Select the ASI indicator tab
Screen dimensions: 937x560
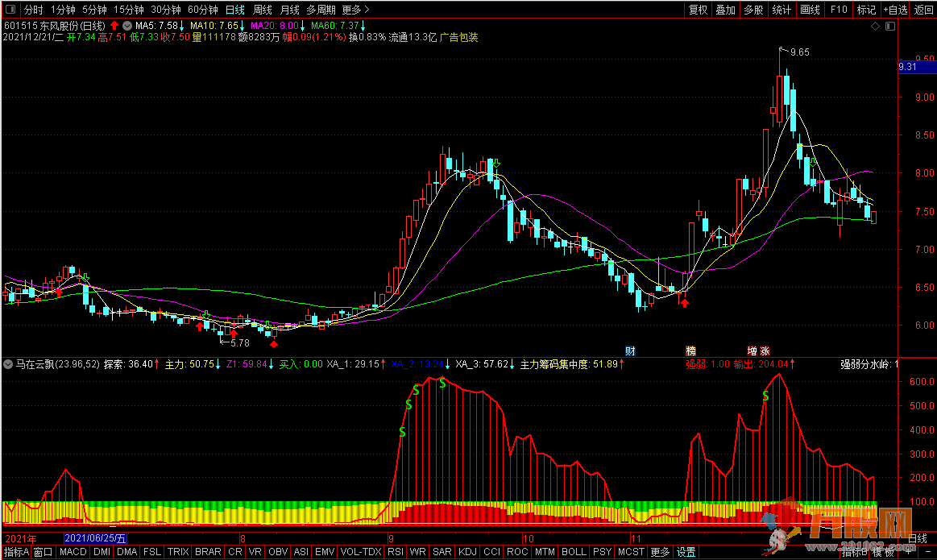(x=301, y=552)
